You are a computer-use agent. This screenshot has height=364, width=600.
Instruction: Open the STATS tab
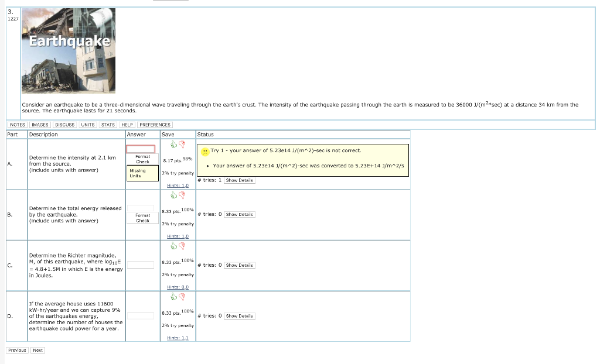pyautogui.click(x=108, y=125)
